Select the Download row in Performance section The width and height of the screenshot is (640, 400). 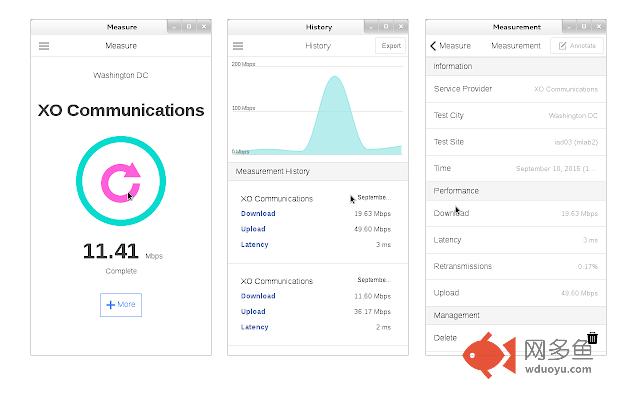(516, 213)
